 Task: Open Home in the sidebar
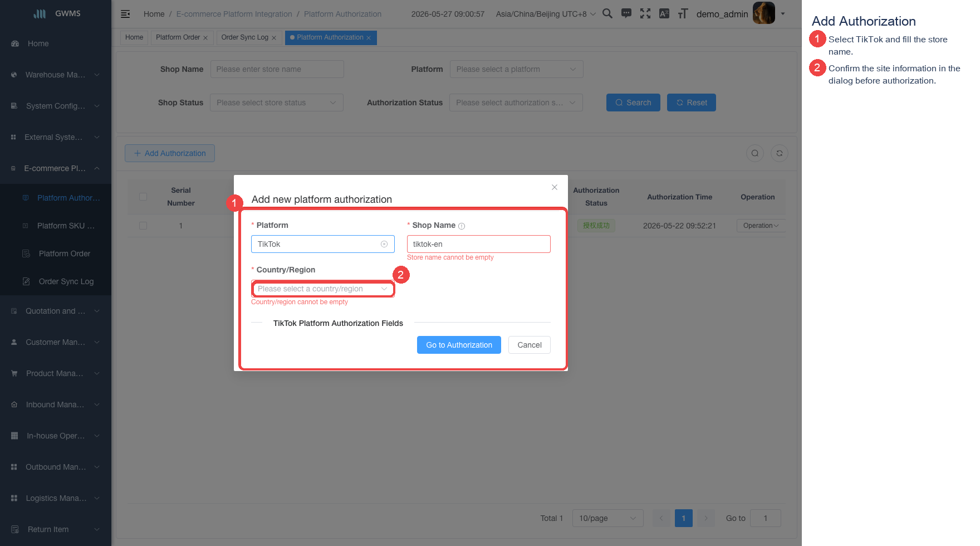click(56, 43)
